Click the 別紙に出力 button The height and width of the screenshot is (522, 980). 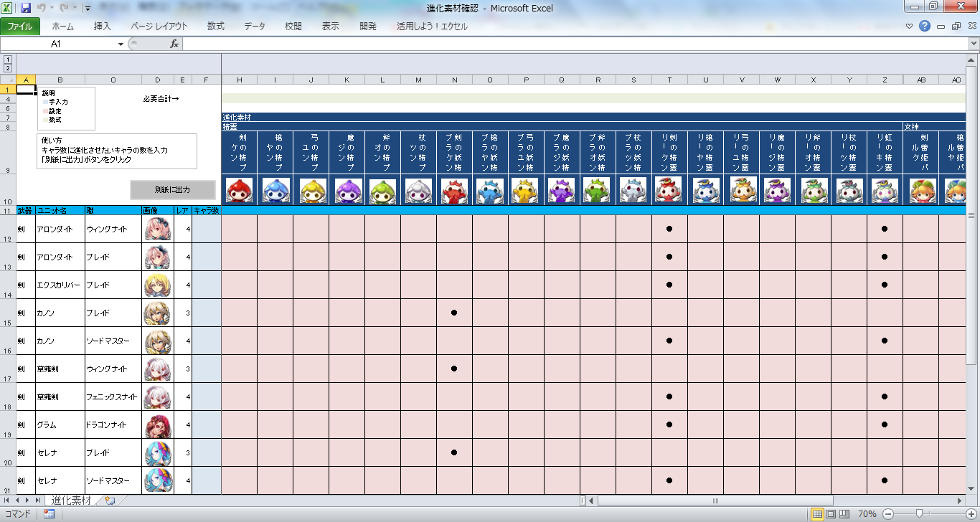point(173,190)
